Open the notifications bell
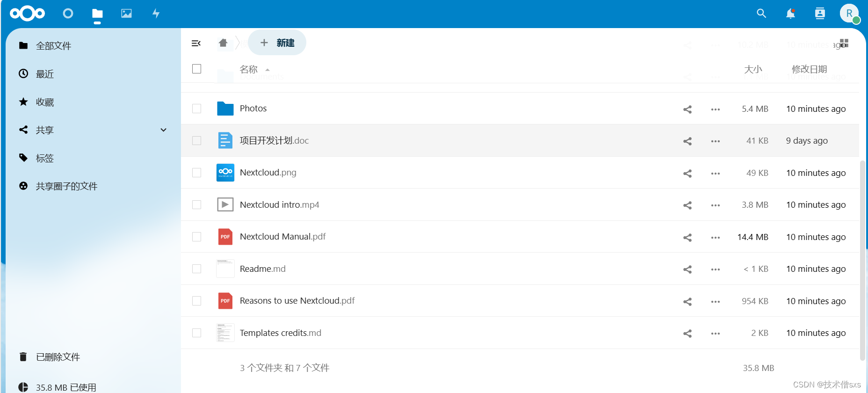Image resolution: width=868 pixels, height=393 pixels. pos(790,14)
